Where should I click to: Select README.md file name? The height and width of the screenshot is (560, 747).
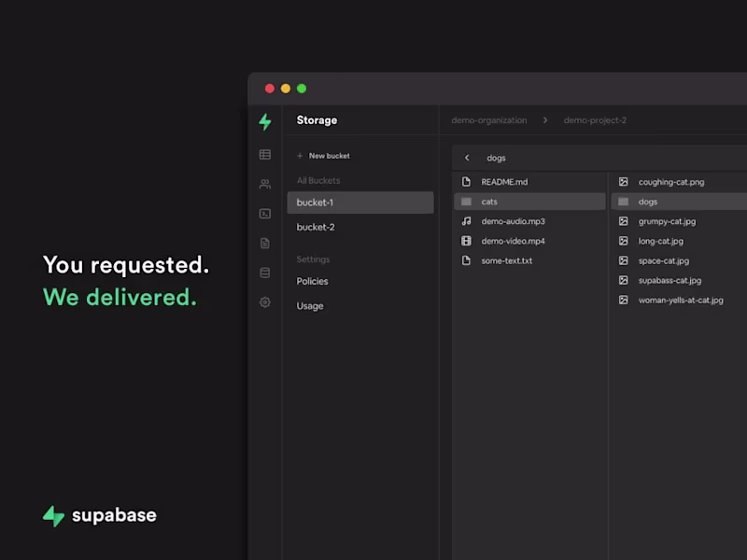click(504, 182)
